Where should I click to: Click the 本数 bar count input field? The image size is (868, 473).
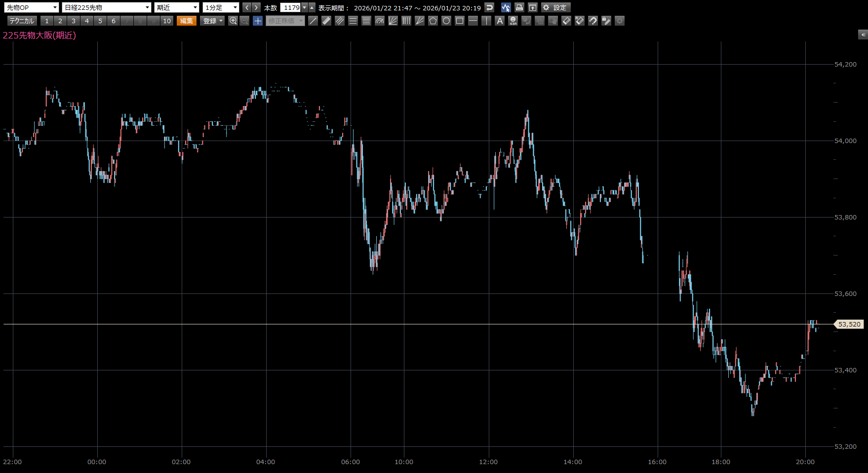coord(291,7)
